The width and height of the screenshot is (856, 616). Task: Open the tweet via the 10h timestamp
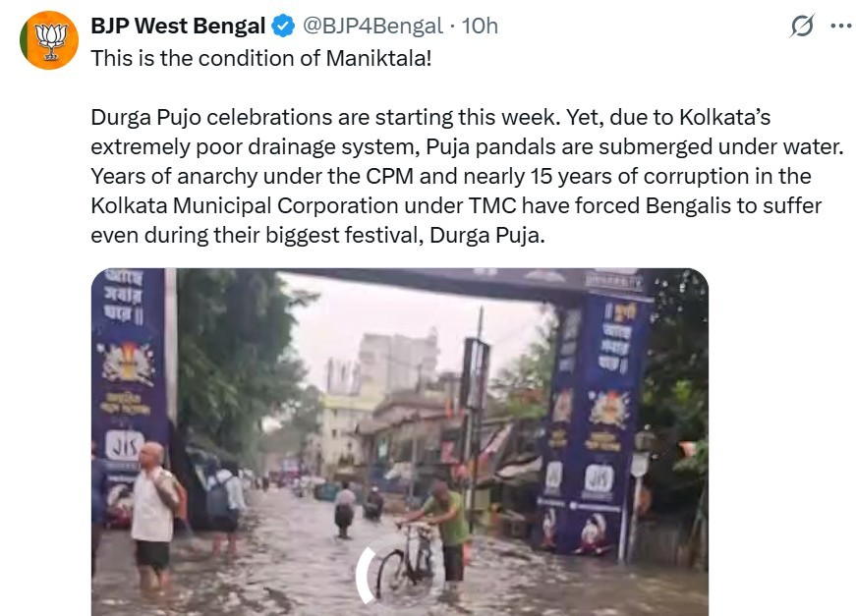(480, 27)
